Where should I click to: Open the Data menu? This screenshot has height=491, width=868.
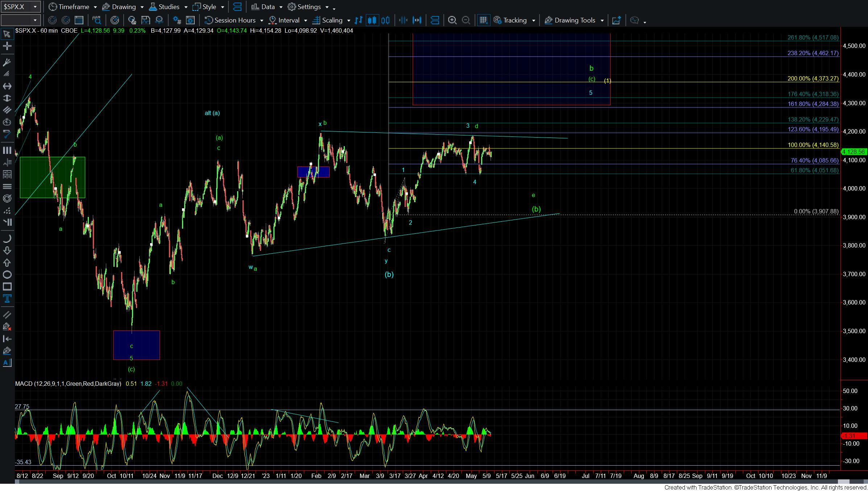pyautogui.click(x=263, y=7)
